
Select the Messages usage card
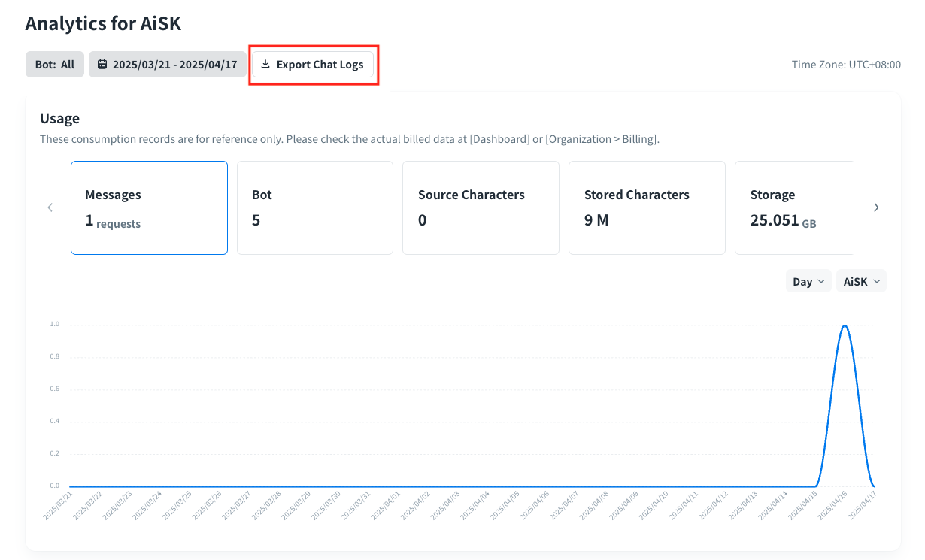pos(149,208)
